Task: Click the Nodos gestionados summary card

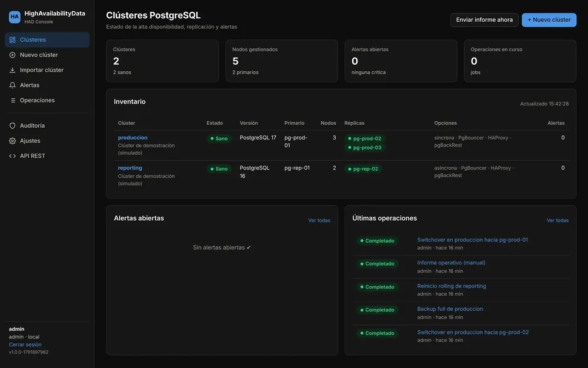Action: pos(282,61)
